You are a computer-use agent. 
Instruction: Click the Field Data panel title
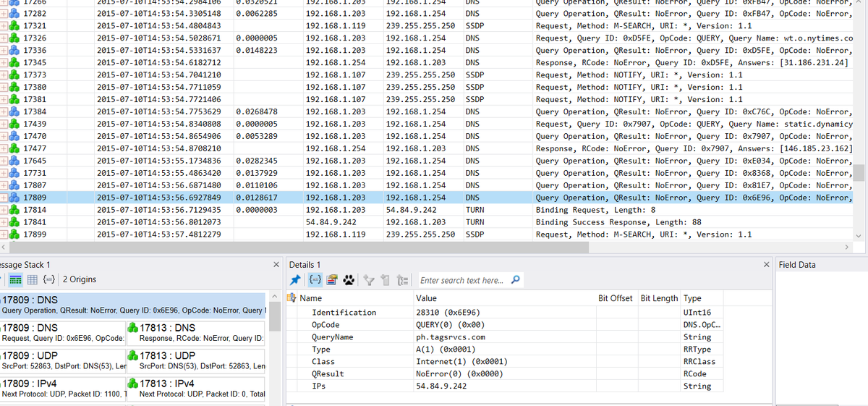click(797, 265)
